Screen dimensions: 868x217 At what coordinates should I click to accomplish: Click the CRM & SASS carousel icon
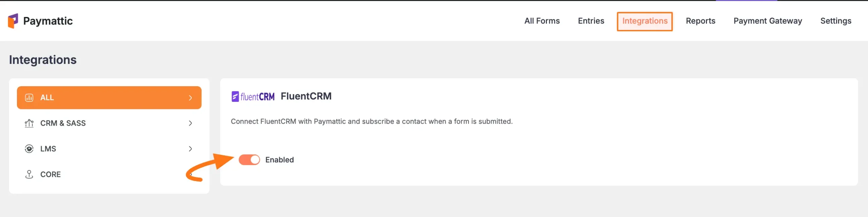pyautogui.click(x=30, y=123)
